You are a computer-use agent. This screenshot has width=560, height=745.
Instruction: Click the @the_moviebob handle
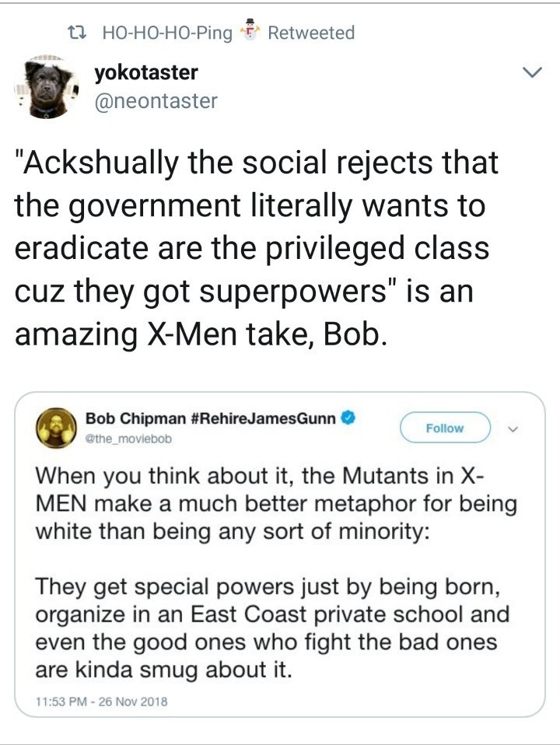(128, 438)
